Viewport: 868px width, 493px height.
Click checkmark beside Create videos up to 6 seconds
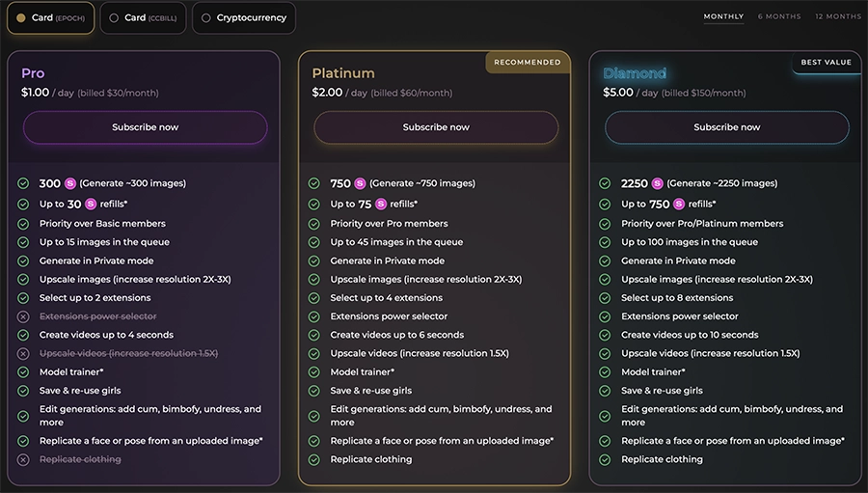313,335
